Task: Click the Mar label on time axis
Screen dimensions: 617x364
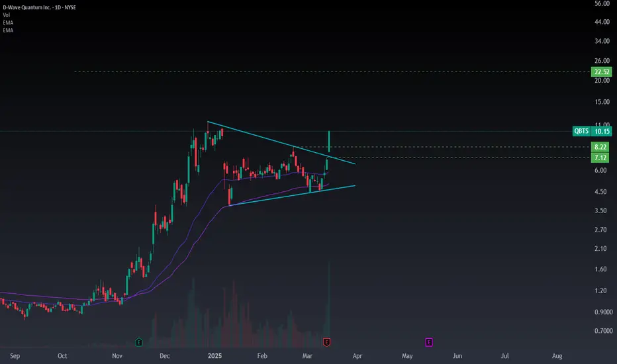Action: [x=307, y=356]
